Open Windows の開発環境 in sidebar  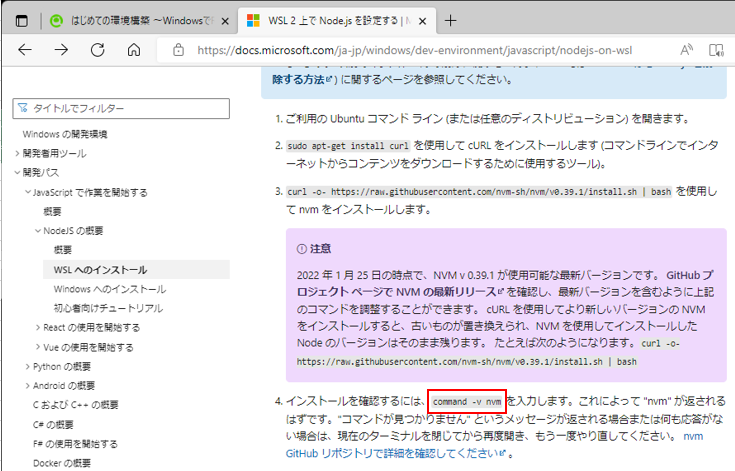click(65, 134)
